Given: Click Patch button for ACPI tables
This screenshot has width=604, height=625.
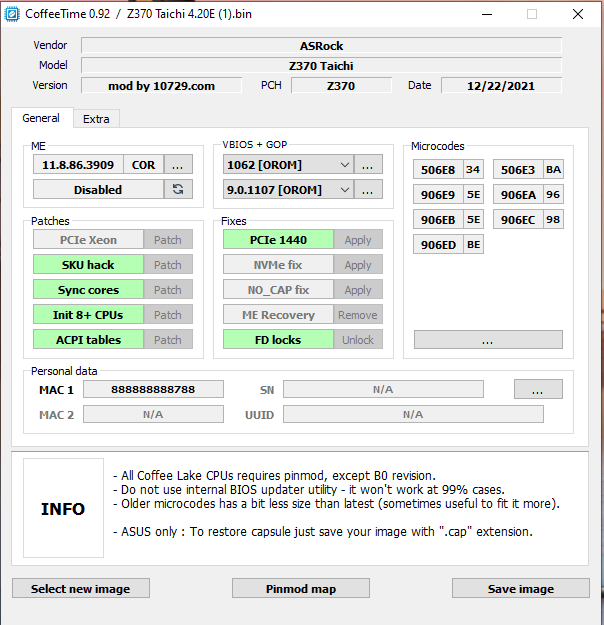Looking at the screenshot, I should [168, 340].
